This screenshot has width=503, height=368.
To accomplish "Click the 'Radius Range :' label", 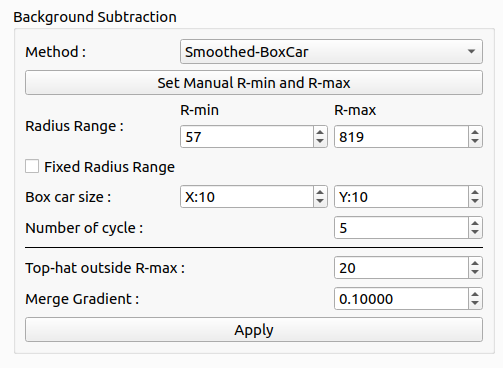I will click(x=74, y=126).
